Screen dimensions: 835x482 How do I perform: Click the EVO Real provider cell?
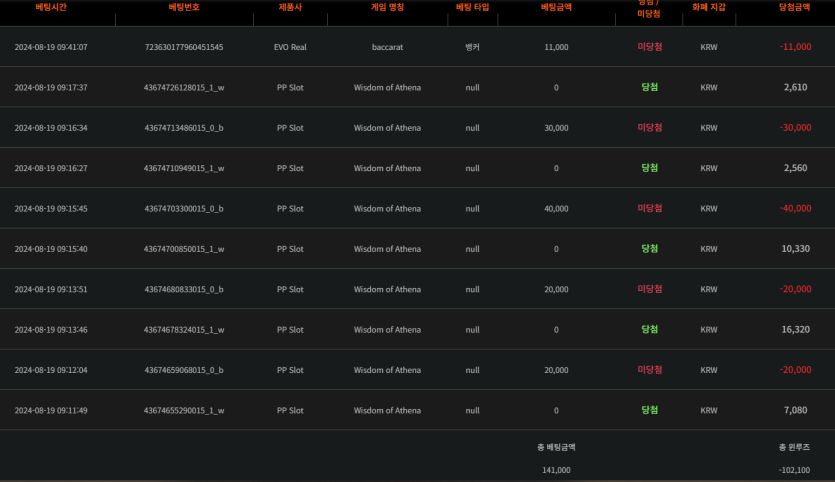[x=290, y=47]
